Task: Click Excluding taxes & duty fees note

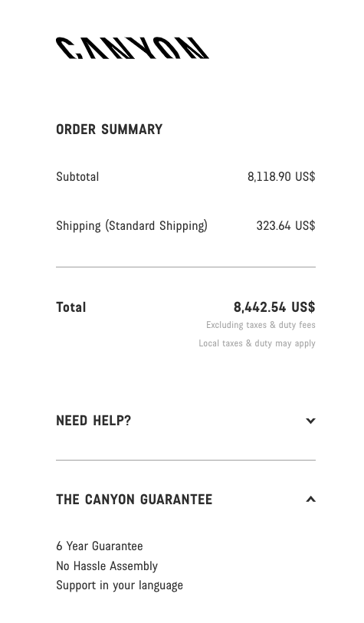Action: coord(261,325)
